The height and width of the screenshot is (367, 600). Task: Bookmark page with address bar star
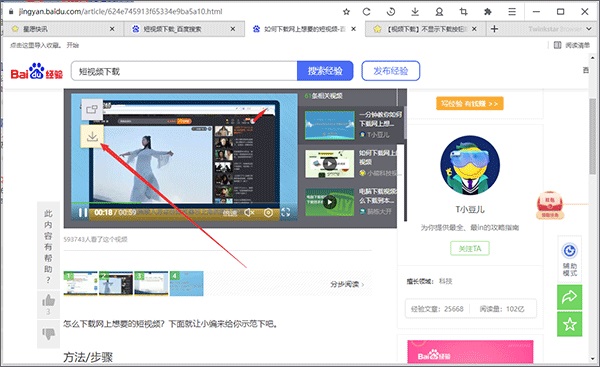click(346, 12)
